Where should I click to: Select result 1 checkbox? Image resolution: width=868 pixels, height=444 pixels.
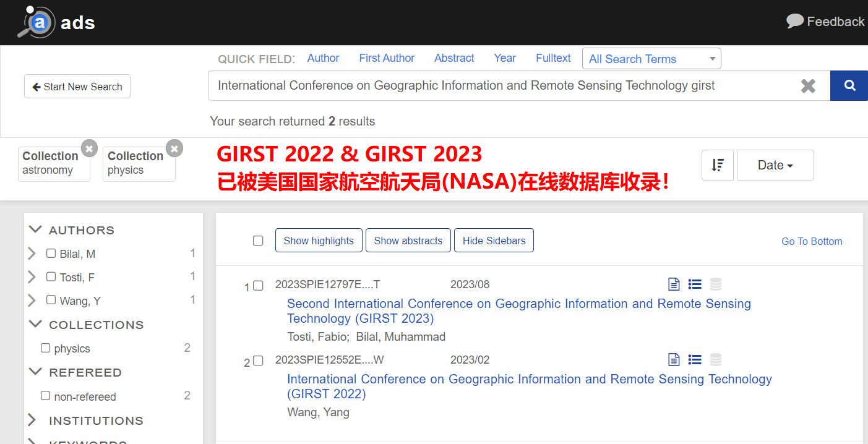258,285
